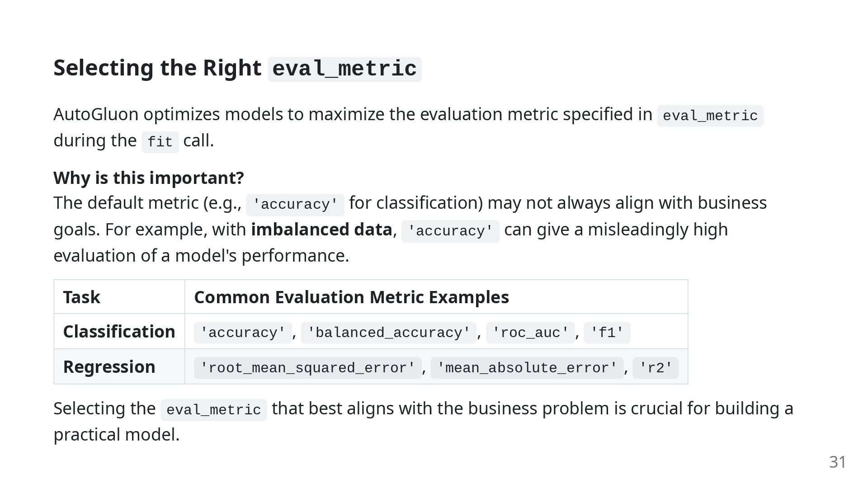Select the Classification row label
The image size is (868, 488).
[119, 332]
